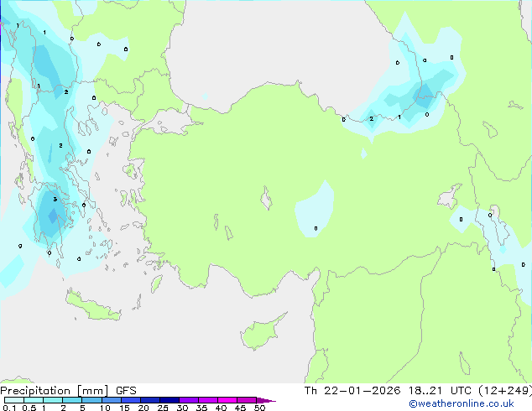Select the 35–40 mm legend color swatch
This screenshot has width=532, height=411.
(208, 400)
